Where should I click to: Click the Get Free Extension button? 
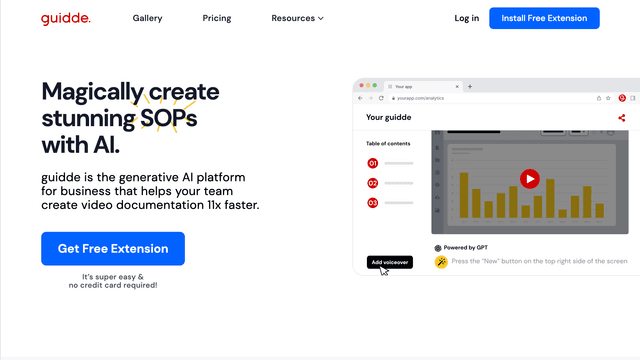click(x=113, y=249)
